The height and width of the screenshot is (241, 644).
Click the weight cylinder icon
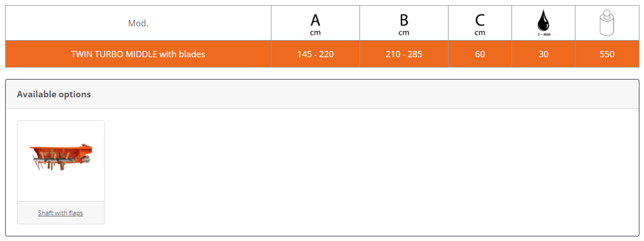(607, 23)
